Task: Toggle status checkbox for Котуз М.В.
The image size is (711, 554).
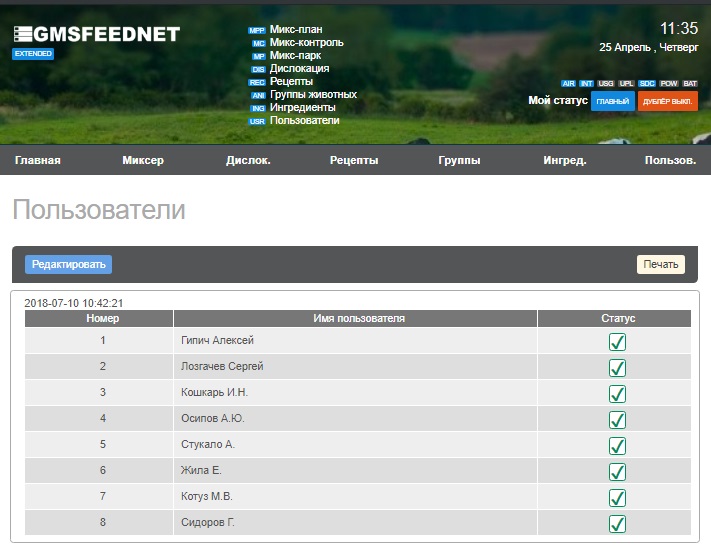Action: tap(617, 498)
